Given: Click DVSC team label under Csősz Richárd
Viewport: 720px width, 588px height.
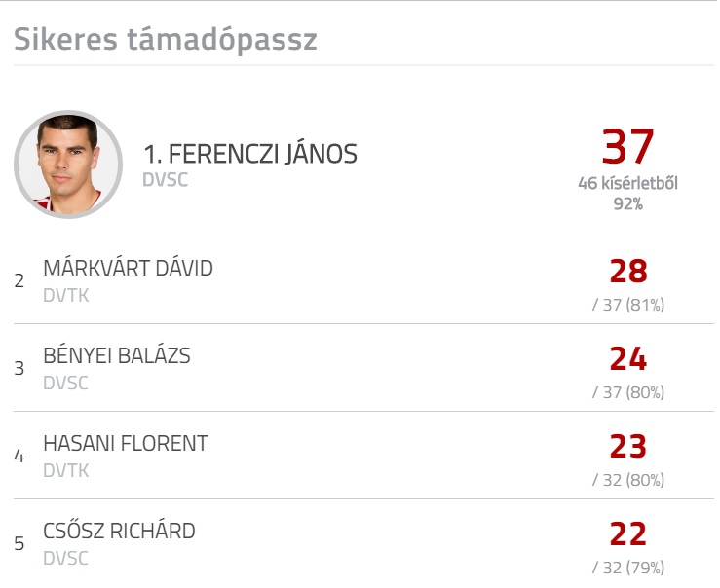Looking at the screenshot, I should click(65, 558).
